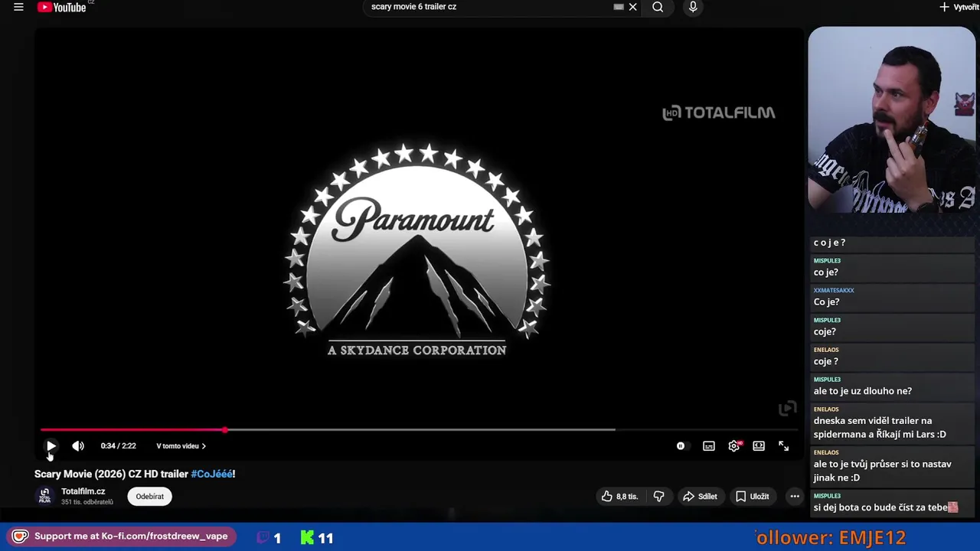Go to the YouTube home logo
This screenshot has width=980, height=551.
[x=62, y=7]
